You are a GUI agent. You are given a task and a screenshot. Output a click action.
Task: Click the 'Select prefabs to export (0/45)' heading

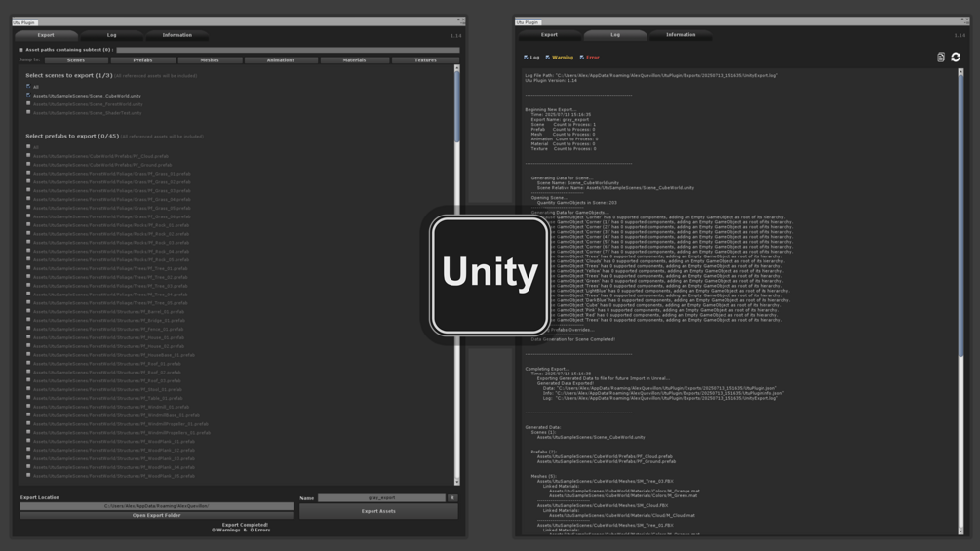click(72, 136)
